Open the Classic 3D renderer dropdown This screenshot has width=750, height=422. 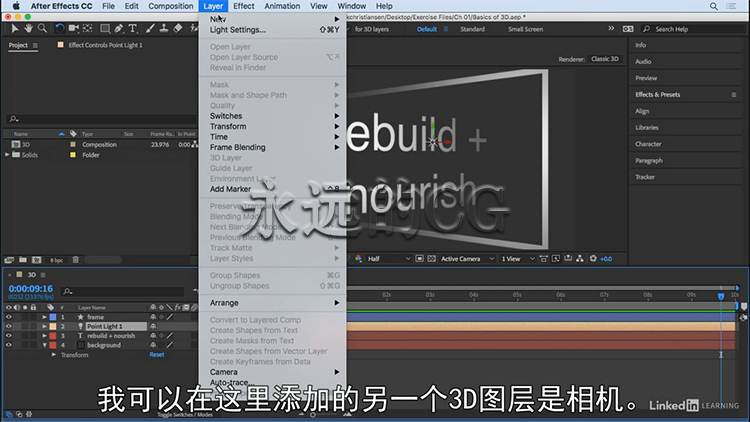(x=605, y=59)
